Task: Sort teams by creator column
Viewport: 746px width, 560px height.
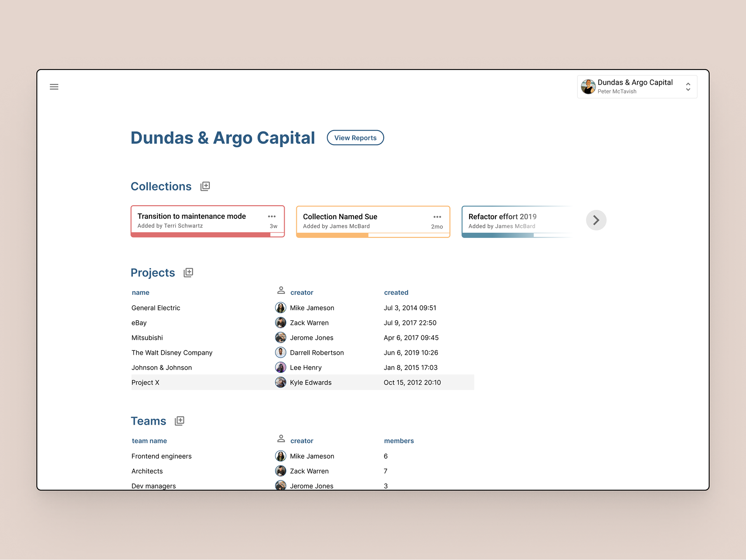Action: (302, 441)
